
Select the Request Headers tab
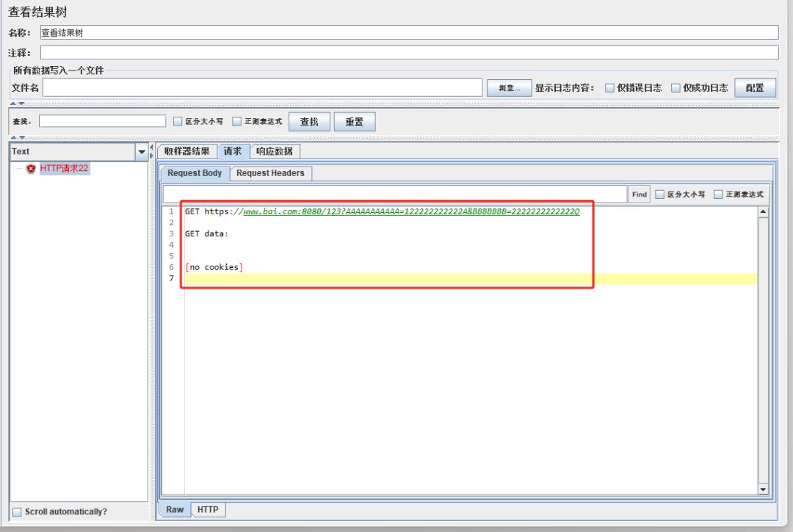(x=270, y=173)
